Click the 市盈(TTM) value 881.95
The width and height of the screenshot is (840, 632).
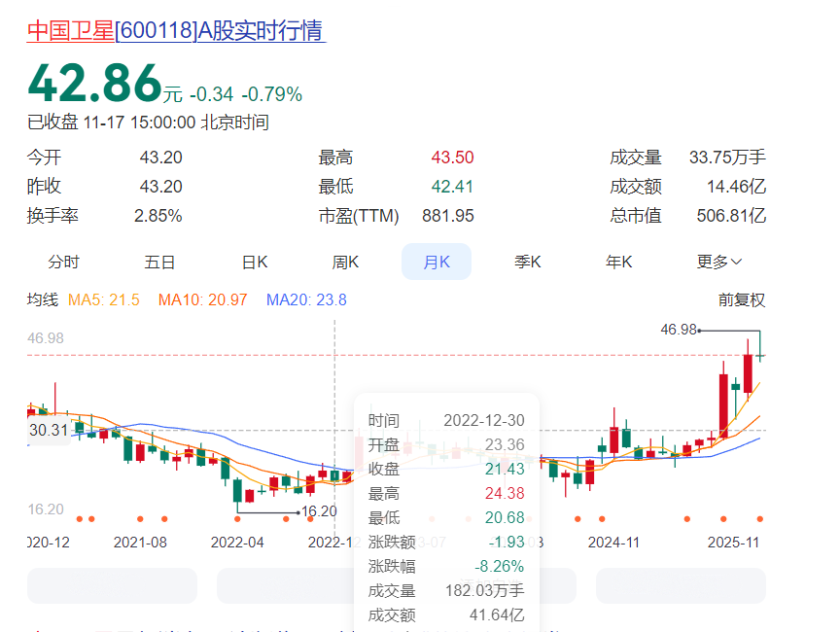[448, 216]
